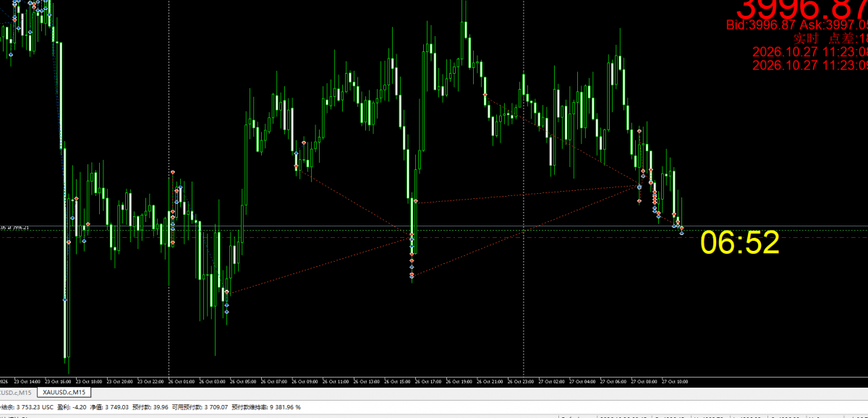Click the 预付款维持率 9 381.96 % margin level
This screenshot has width=868, height=418.
click(x=265, y=407)
